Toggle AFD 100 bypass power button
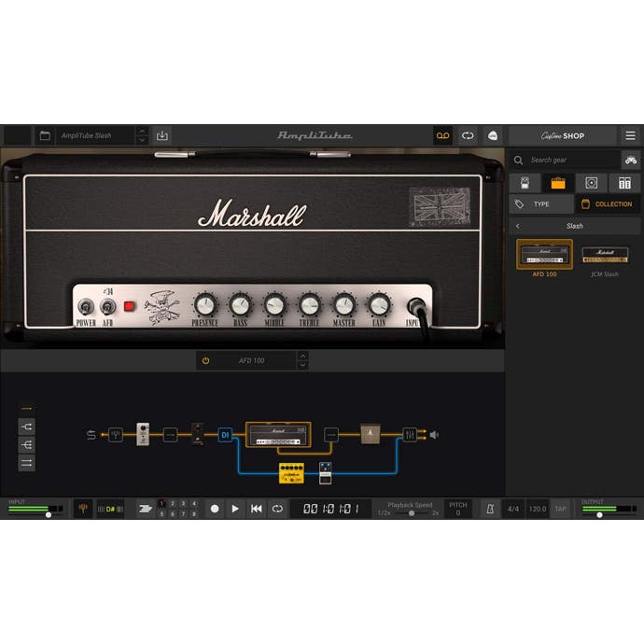Screen dimensions: 644x644 point(205,360)
